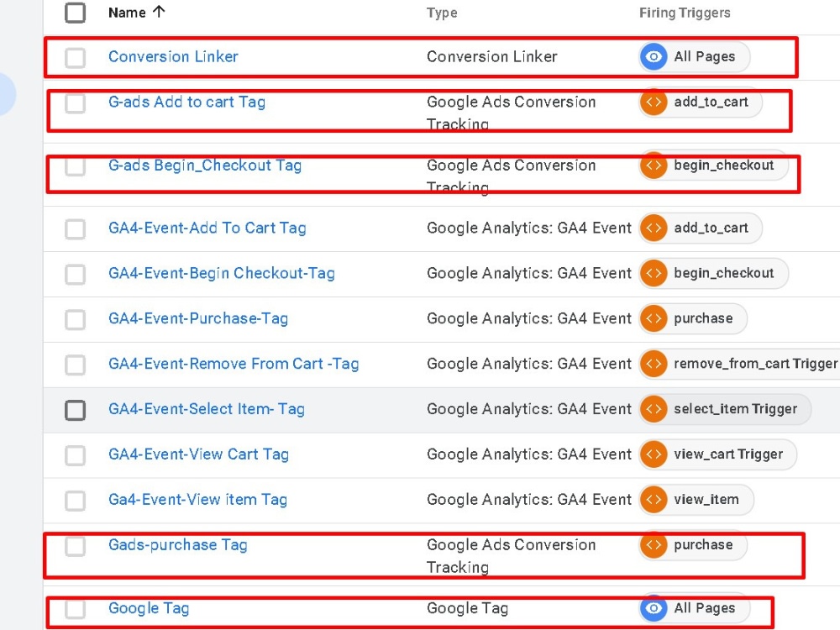Open the GA4-Event-Purchase-Tag
Image resolution: width=840 pixels, height=630 pixels.
tap(198, 318)
